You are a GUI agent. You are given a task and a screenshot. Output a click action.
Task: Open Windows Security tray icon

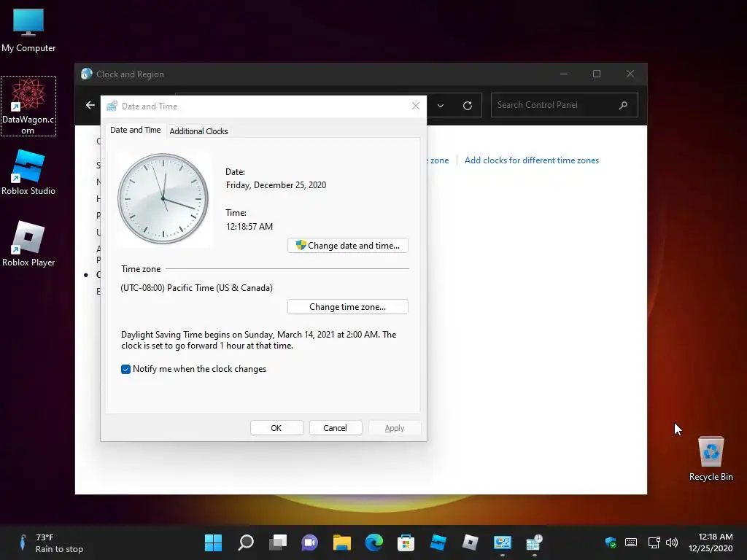coord(611,542)
